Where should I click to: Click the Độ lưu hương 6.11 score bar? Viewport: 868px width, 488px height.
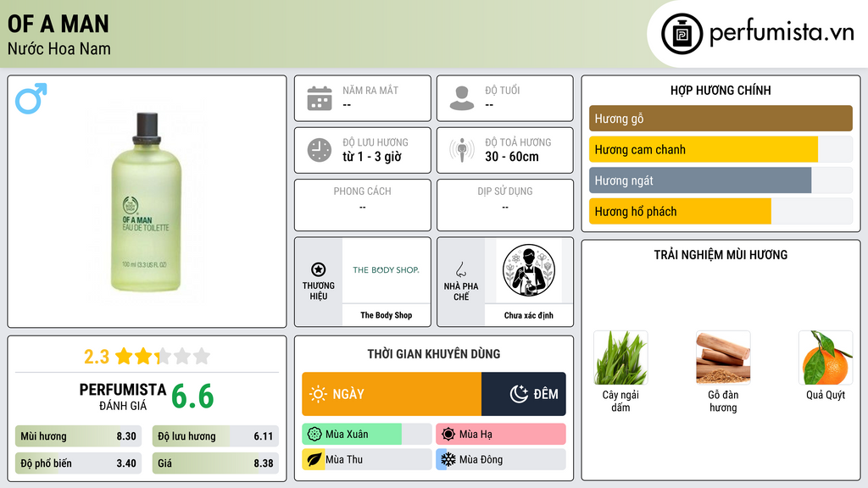[x=215, y=436]
